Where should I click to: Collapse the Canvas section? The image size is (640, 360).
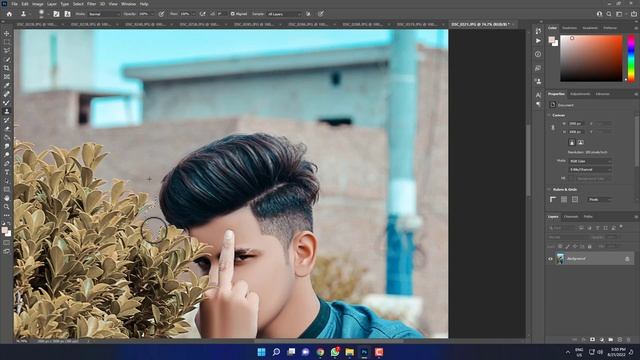[549, 116]
